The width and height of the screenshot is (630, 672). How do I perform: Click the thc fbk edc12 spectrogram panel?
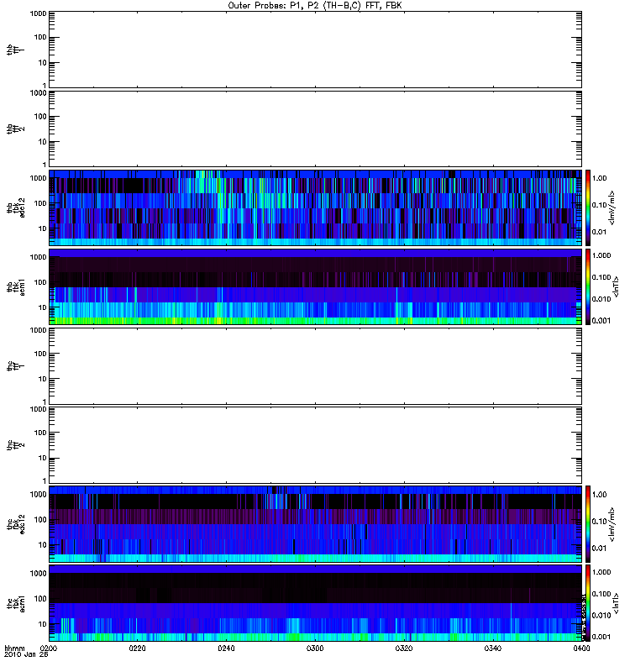316,524
